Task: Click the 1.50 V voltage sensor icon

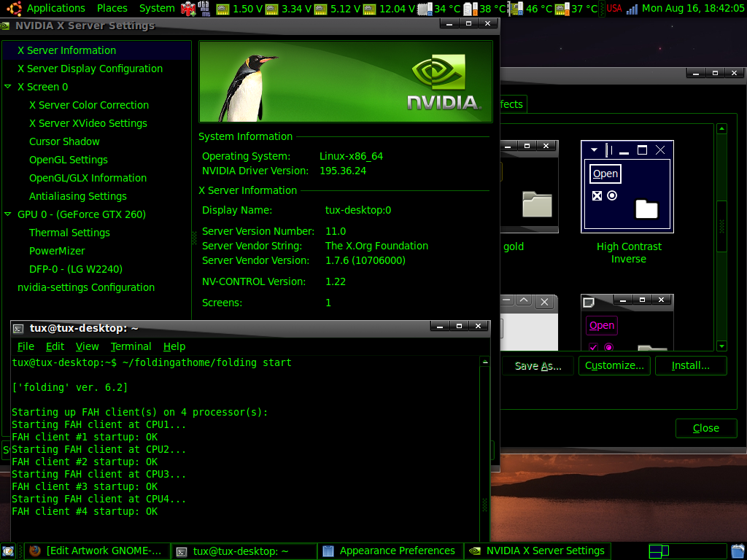Action: 222,9
